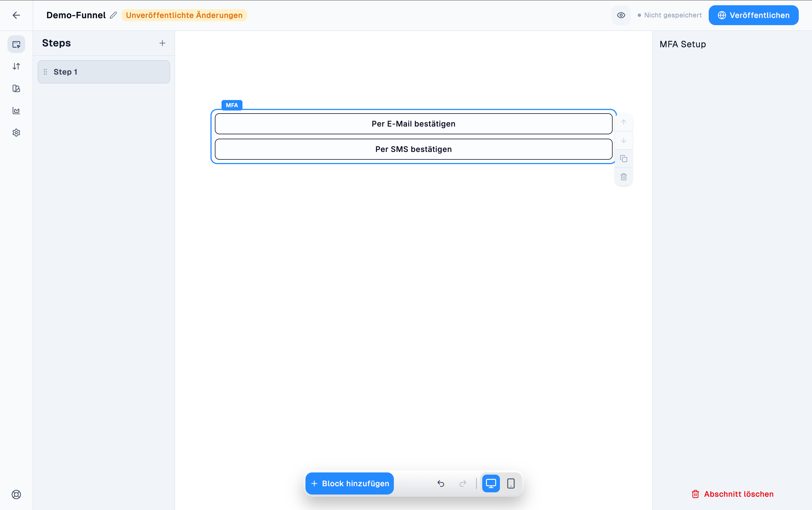Add a new step with plus icon

[162, 43]
